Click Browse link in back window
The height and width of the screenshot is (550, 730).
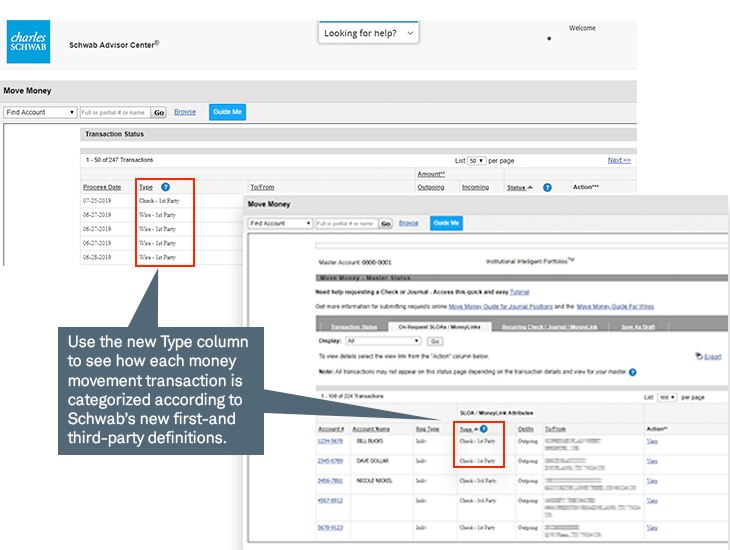185,112
